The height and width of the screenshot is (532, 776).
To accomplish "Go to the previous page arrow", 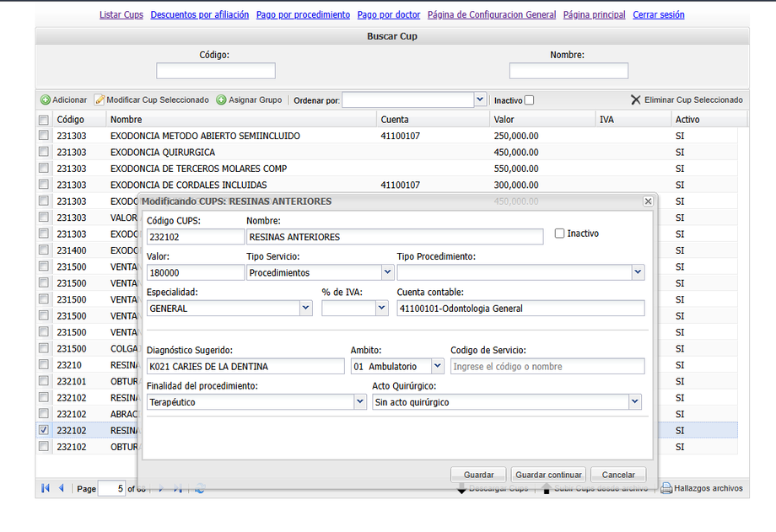I will (62, 488).
